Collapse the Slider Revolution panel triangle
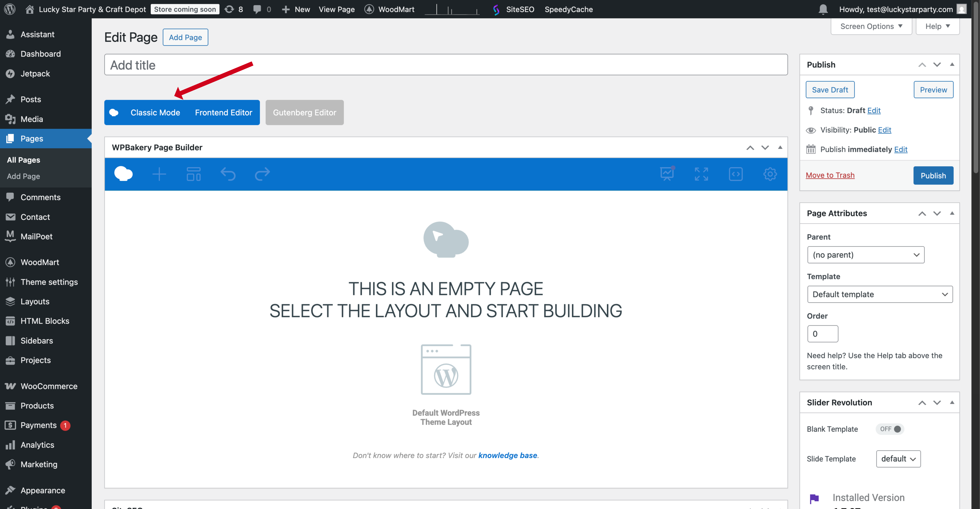 point(952,403)
